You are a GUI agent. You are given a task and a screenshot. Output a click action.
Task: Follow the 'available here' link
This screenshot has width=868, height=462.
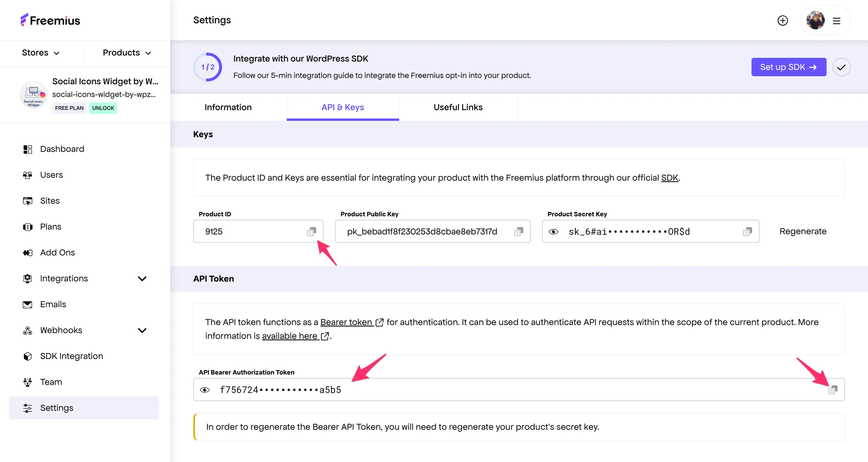295,336
